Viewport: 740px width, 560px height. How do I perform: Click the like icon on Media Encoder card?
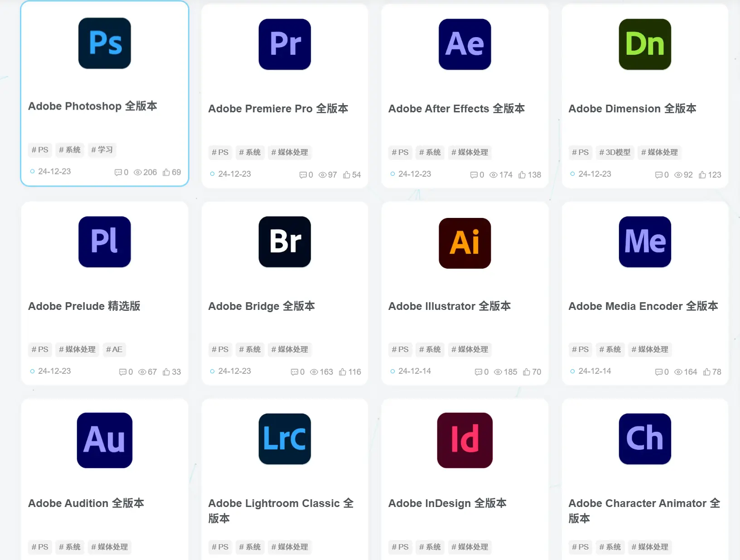pyautogui.click(x=707, y=372)
